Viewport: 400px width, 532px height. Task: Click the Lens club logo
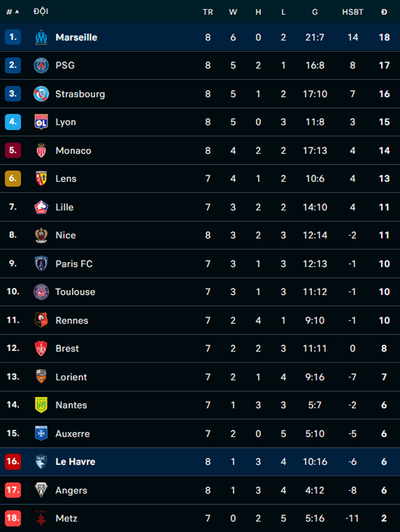point(41,179)
